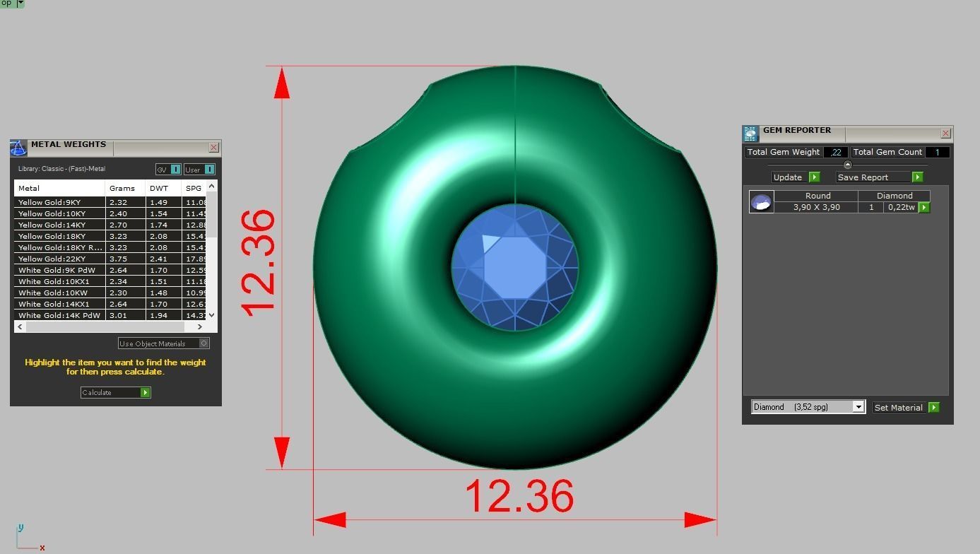Image resolution: width=980 pixels, height=554 pixels.
Task: Collapse Gem Reporter with the round up-arrow
Action: [848, 165]
